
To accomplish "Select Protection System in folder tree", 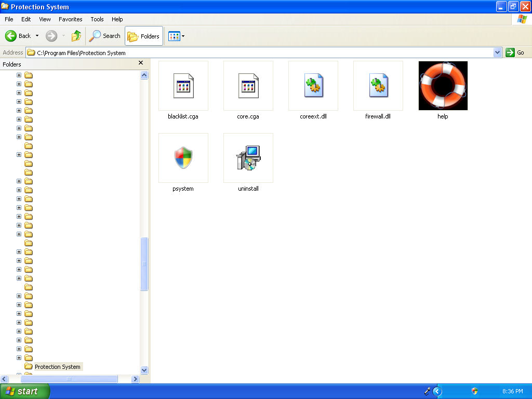I will 57,367.
